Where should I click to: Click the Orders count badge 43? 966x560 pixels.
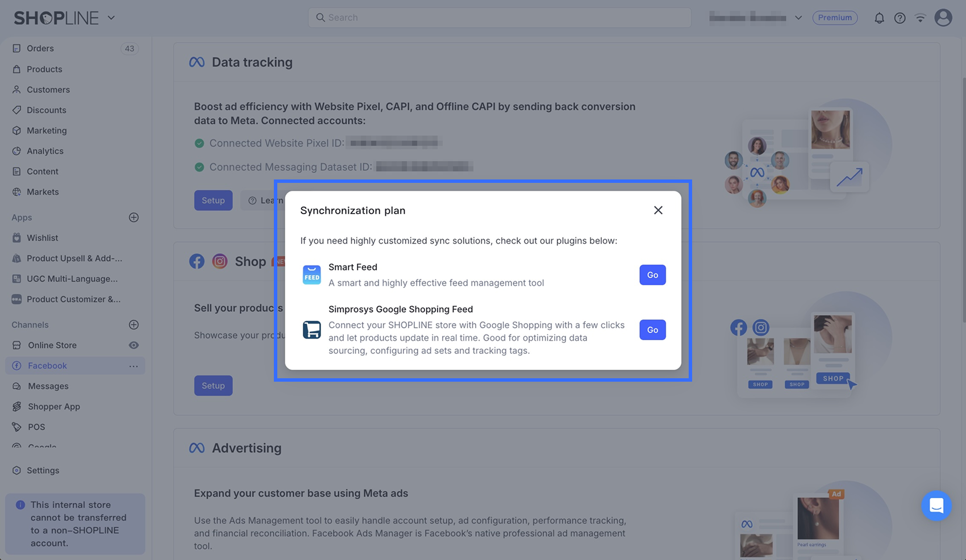[x=130, y=48]
